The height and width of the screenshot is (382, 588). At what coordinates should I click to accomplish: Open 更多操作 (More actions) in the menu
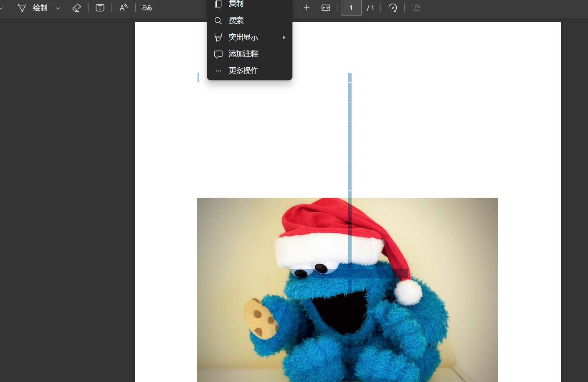coord(250,71)
